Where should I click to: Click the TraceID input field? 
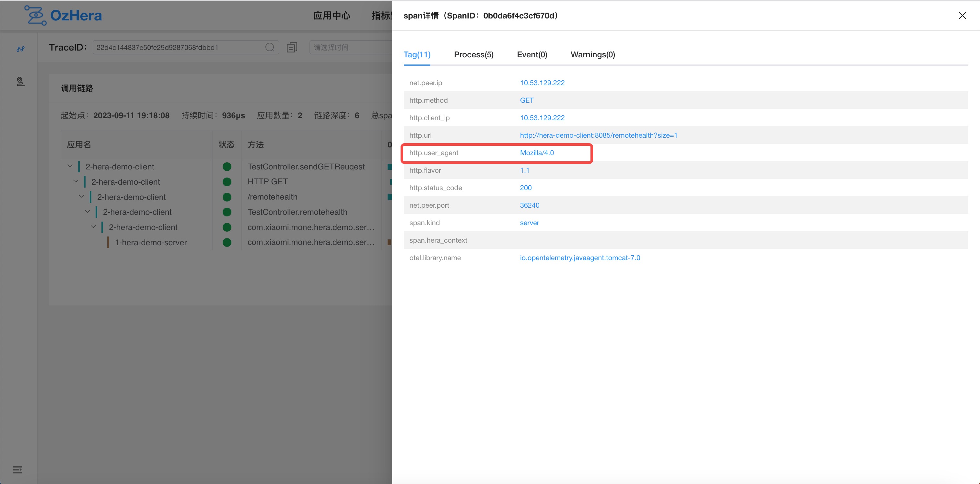(x=186, y=47)
